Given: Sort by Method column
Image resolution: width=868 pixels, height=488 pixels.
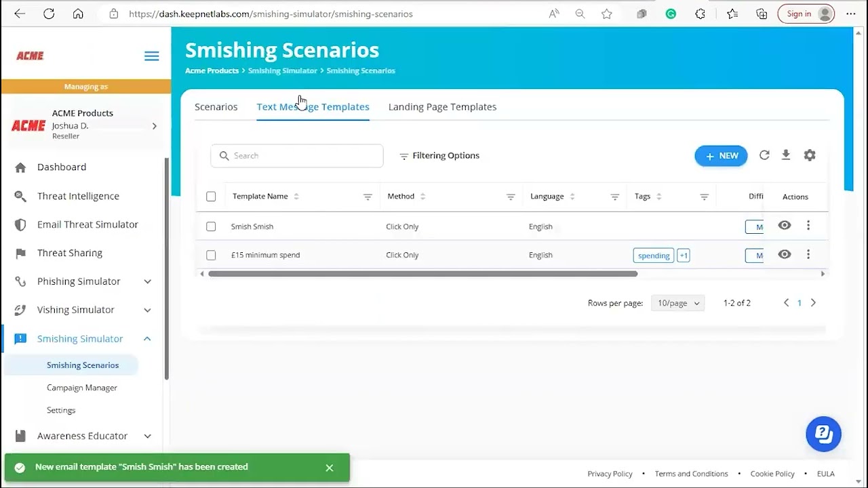Looking at the screenshot, I should pos(422,197).
